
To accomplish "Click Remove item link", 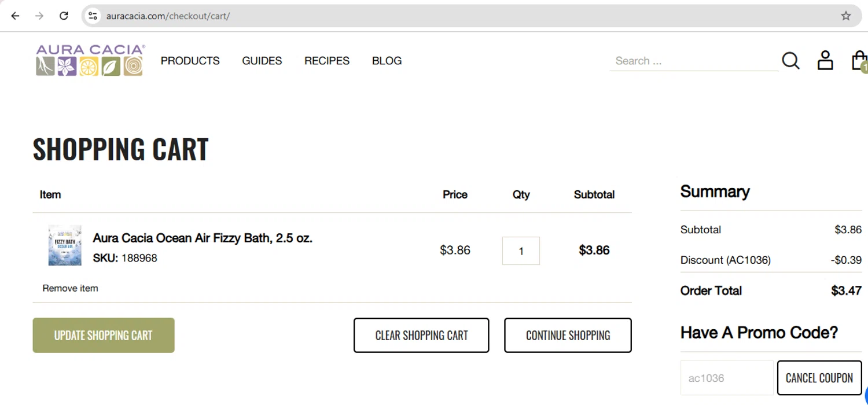I will (71, 288).
